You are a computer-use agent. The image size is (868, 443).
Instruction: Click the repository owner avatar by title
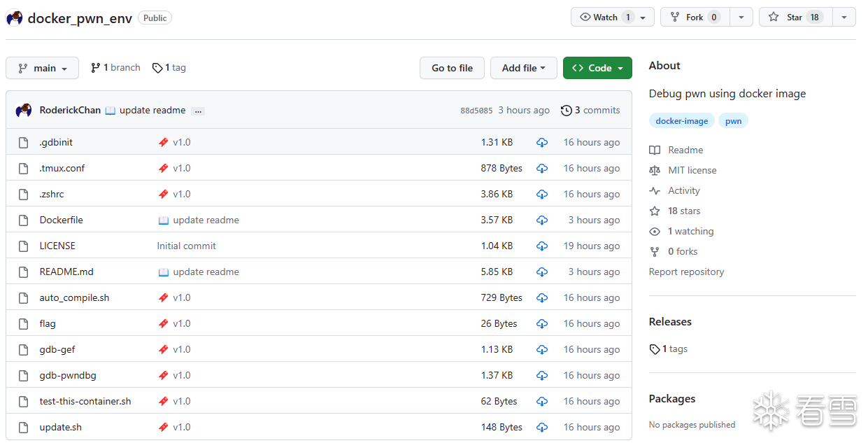(x=15, y=18)
